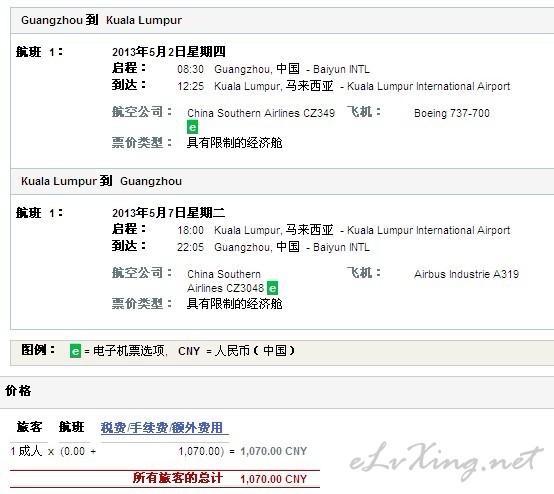Select the 'Kuala Lumpur 到 Guangzhou' header
The width and height of the screenshot is (554, 494).
click(x=101, y=181)
